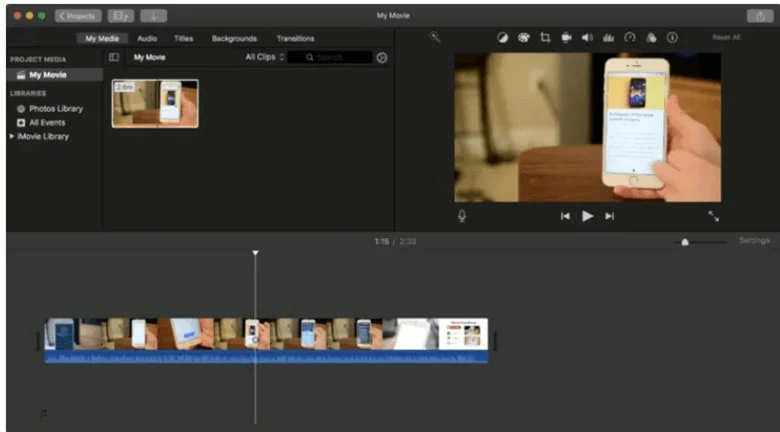The image size is (780, 432).
Task: Click the magic wand auto-enhance icon
Action: [x=435, y=37]
